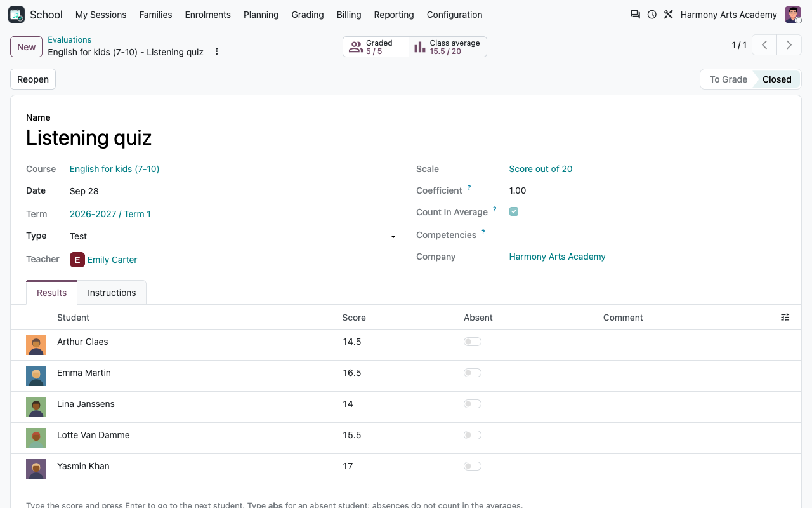Click the Count In Average help mark
This screenshot has height=508, width=812.
495,210
